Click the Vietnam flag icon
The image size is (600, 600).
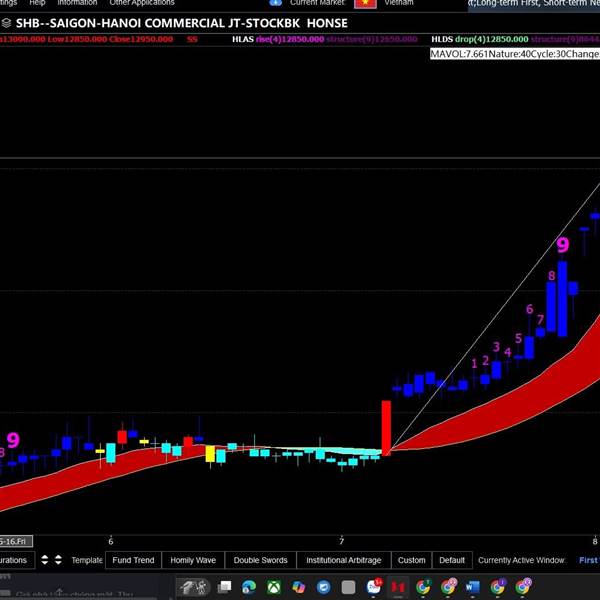pos(365,3)
